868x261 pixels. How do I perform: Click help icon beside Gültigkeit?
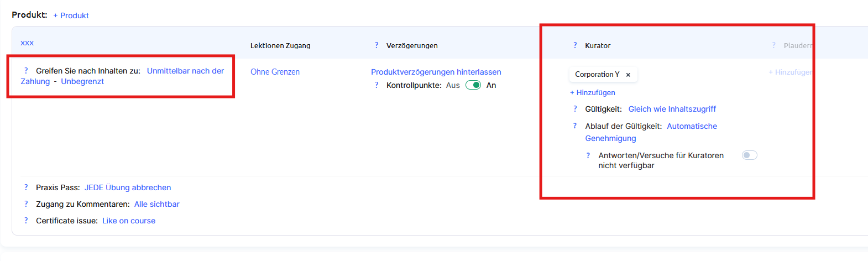pyautogui.click(x=575, y=109)
